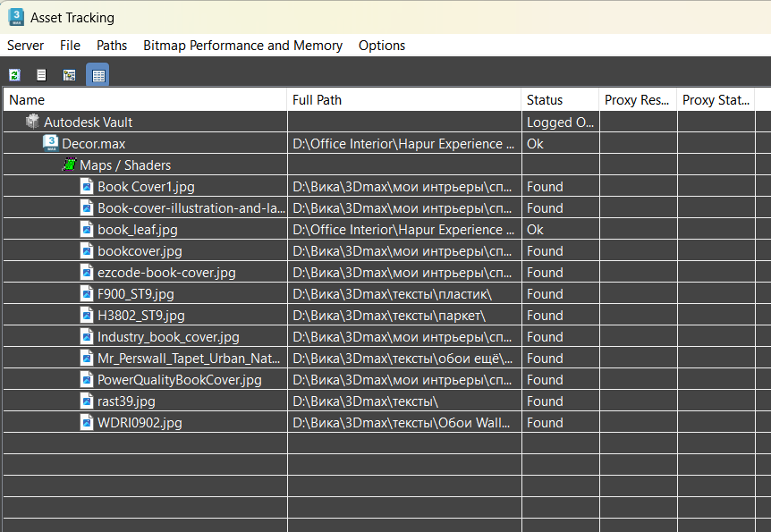Click the 3ds Max icon beside Decor.max

(x=51, y=143)
